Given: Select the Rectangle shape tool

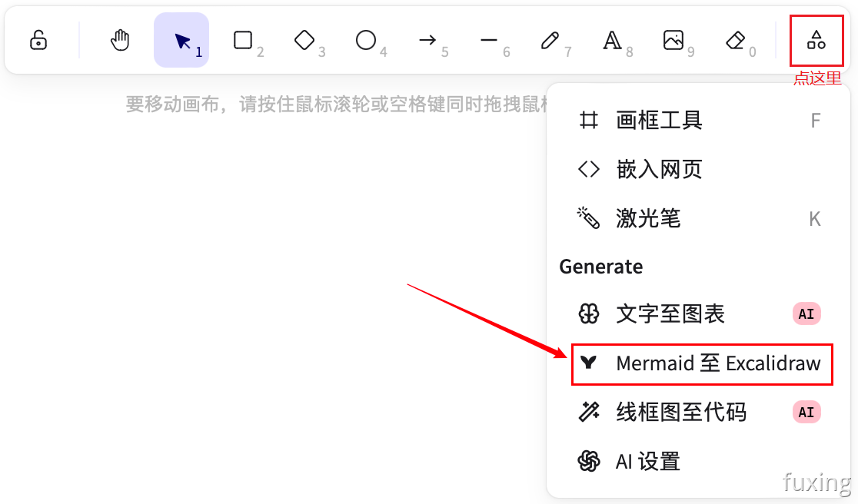Looking at the screenshot, I should [x=243, y=40].
